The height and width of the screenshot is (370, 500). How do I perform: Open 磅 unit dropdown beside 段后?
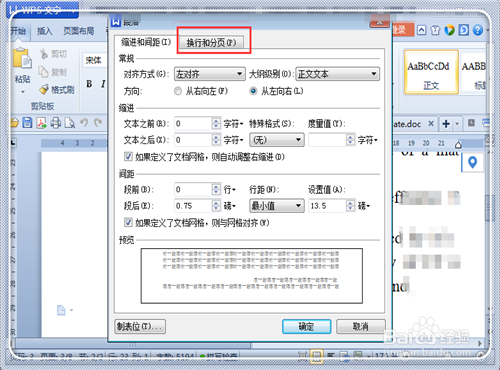tap(229, 206)
